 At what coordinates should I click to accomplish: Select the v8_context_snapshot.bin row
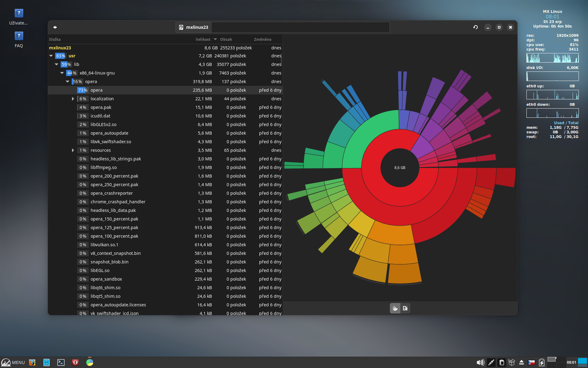165,253
